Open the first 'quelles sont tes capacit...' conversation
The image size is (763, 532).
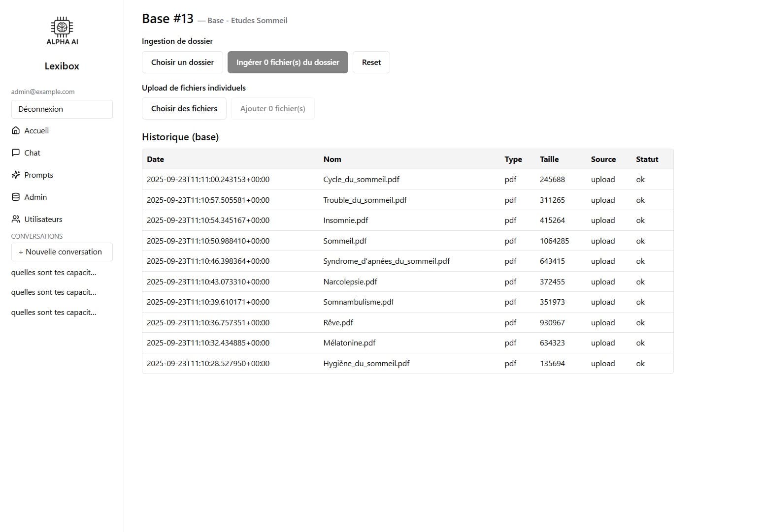(x=54, y=272)
